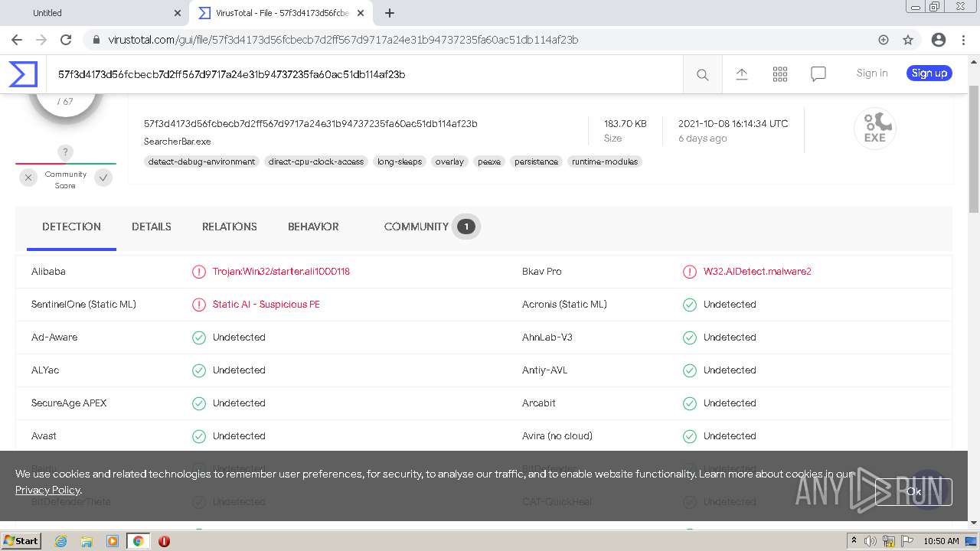
Task: Open Internet Explorer from taskbar
Action: tap(60, 541)
